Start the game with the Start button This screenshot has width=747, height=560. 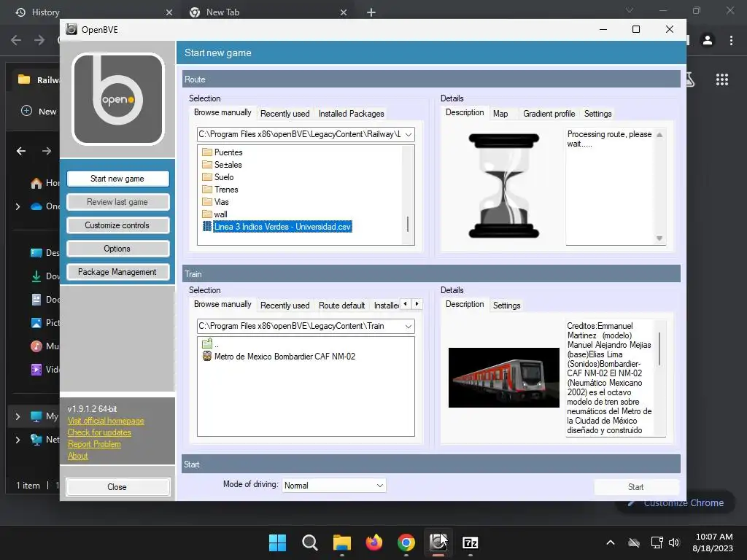tap(636, 486)
